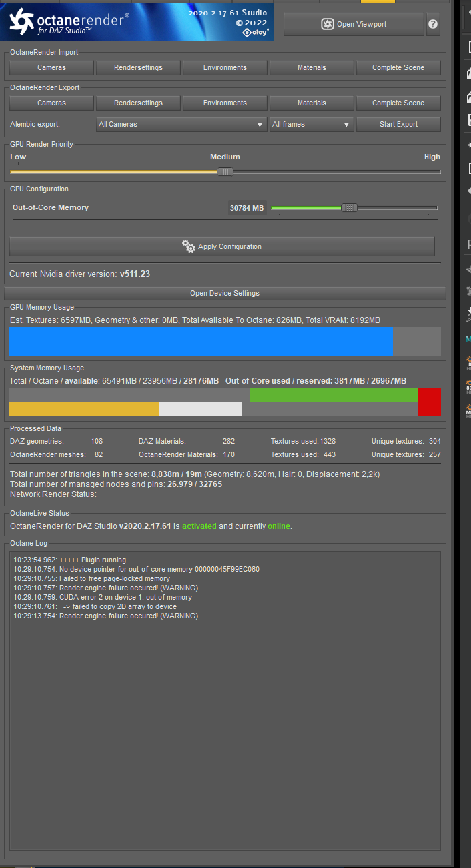Click the 'Network Render Status' text
471x868 pixels.
pyautogui.click(x=53, y=494)
